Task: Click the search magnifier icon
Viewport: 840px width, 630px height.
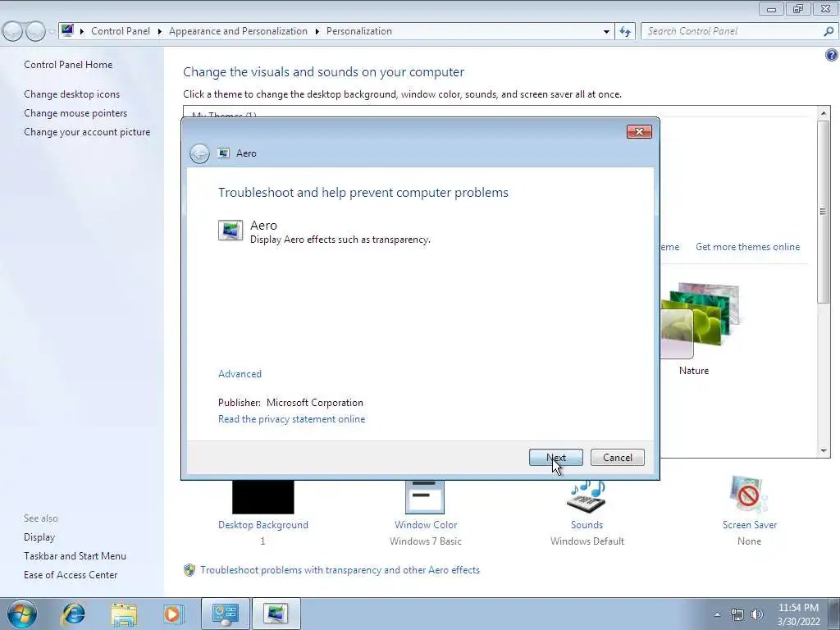Action: (829, 31)
